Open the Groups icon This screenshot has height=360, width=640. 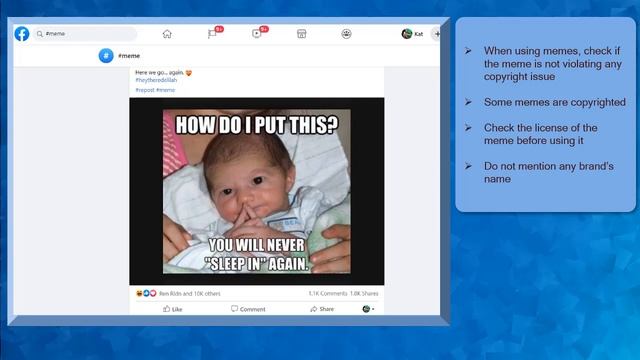[346, 34]
